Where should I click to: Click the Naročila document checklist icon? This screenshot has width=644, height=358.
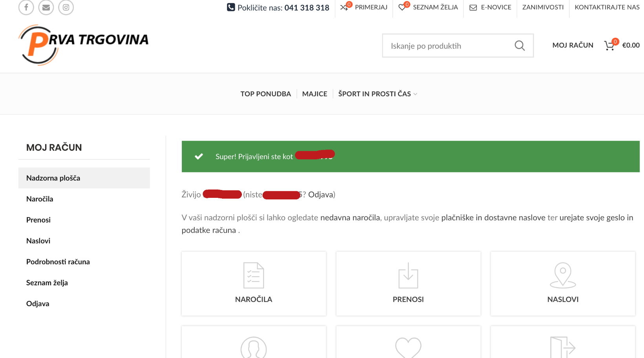(x=254, y=275)
